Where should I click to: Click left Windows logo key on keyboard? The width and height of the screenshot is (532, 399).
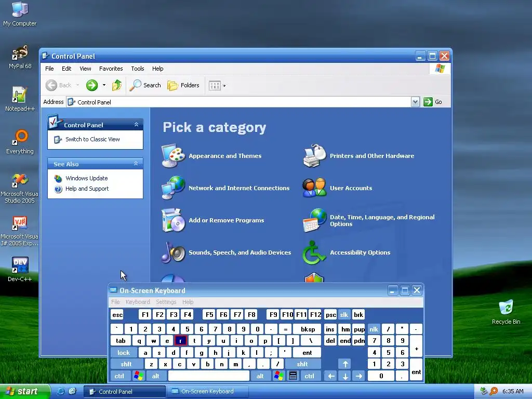(138, 376)
